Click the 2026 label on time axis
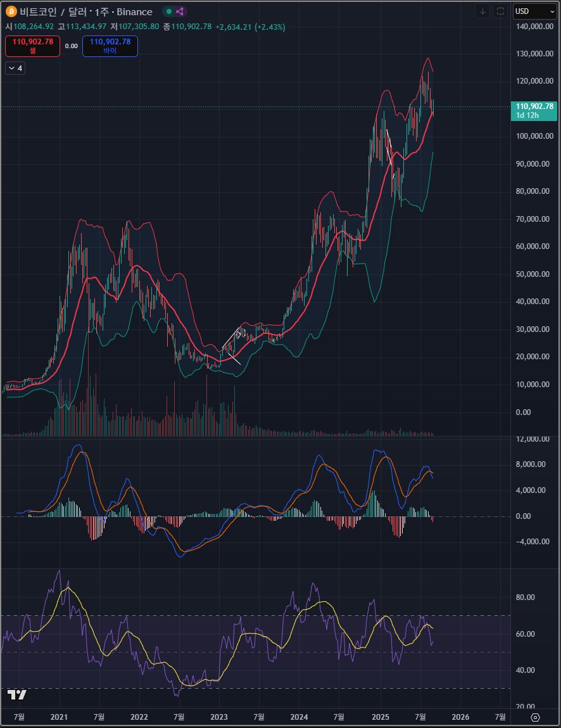The width and height of the screenshot is (561, 728). 460,717
